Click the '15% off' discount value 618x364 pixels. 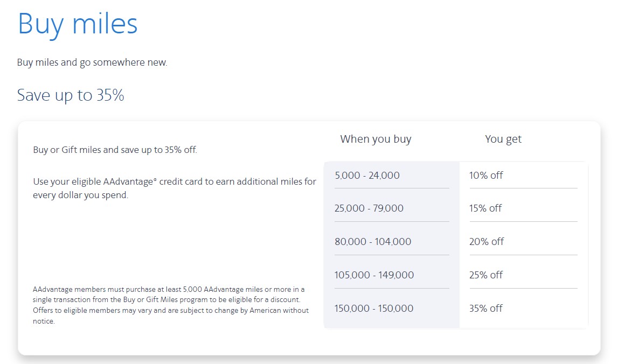(x=485, y=208)
